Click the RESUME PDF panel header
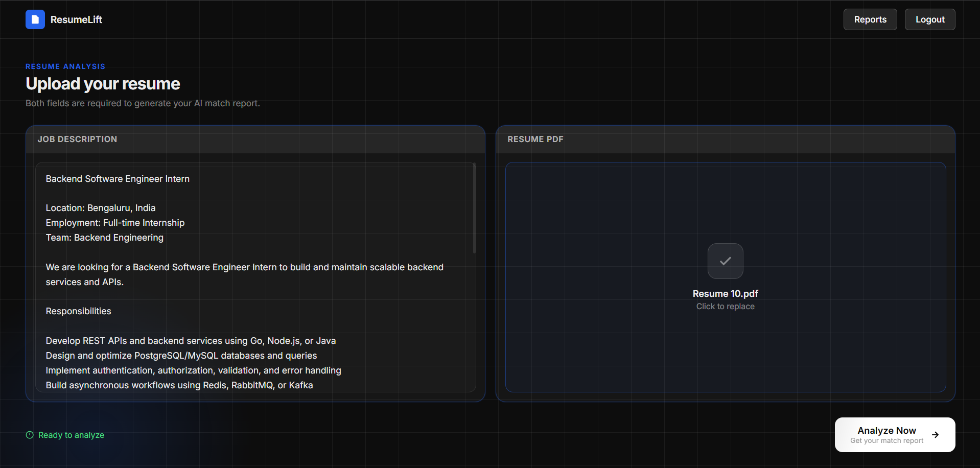 tap(725, 139)
